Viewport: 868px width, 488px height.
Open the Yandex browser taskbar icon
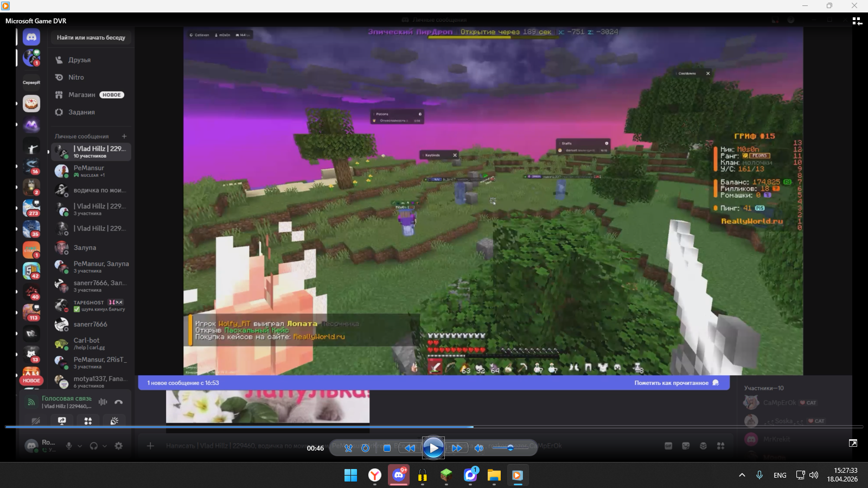pyautogui.click(x=375, y=476)
